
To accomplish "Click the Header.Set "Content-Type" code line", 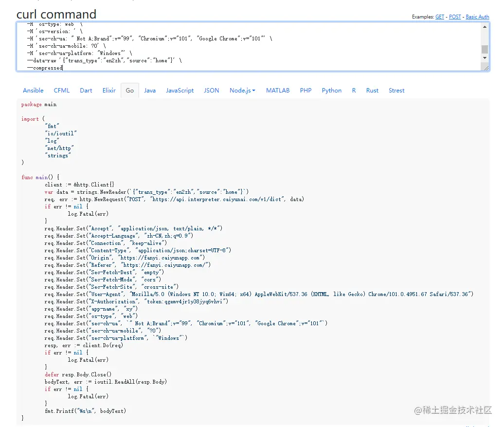I will coord(138,250).
